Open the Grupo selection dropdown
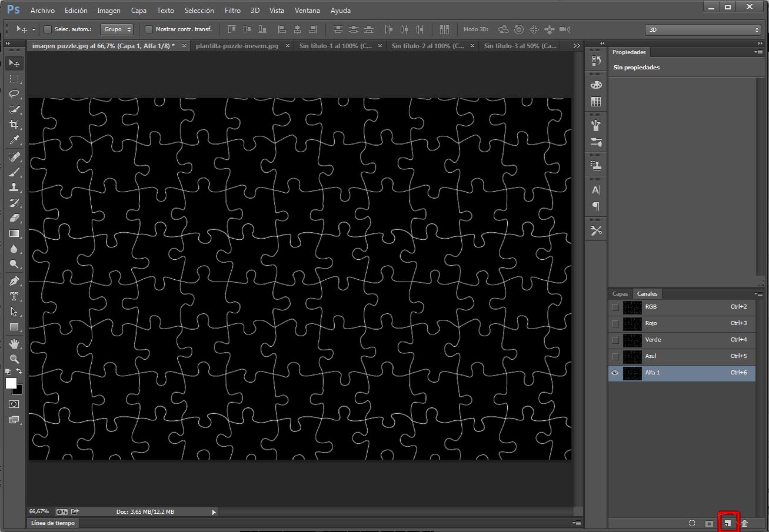Screen dimensions: 769x532 tap(116, 29)
